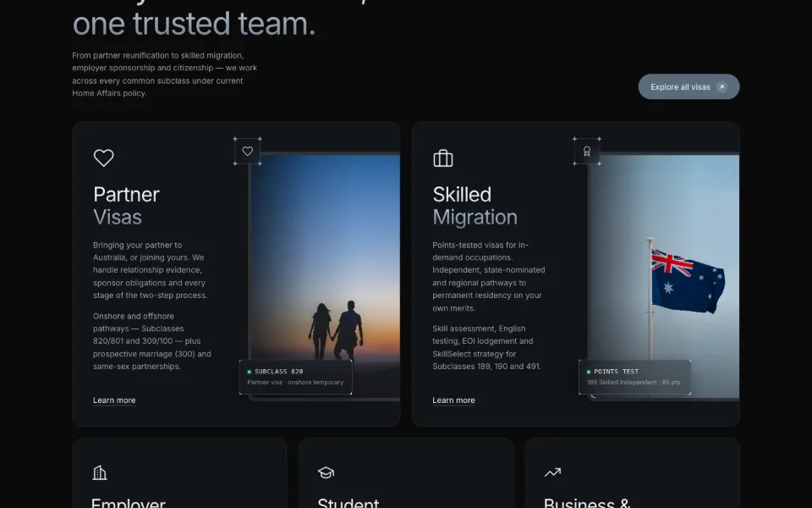Image resolution: width=812 pixels, height=508 pixels.
Task: Click the Points Test info tag
Action: click(635, 377)
